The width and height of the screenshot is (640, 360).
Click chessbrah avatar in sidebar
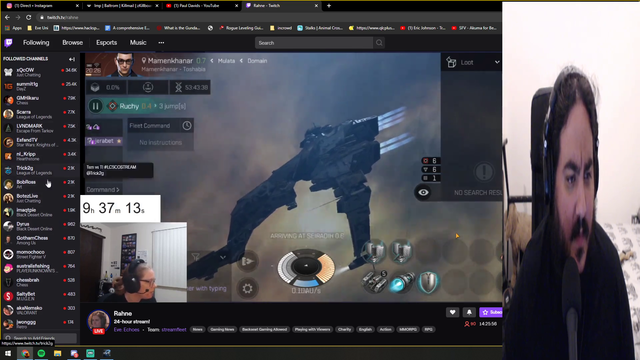(x=8, y=282)
